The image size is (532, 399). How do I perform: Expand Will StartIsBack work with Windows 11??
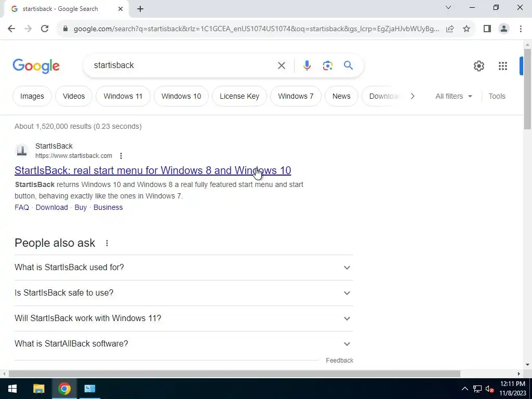183,318
